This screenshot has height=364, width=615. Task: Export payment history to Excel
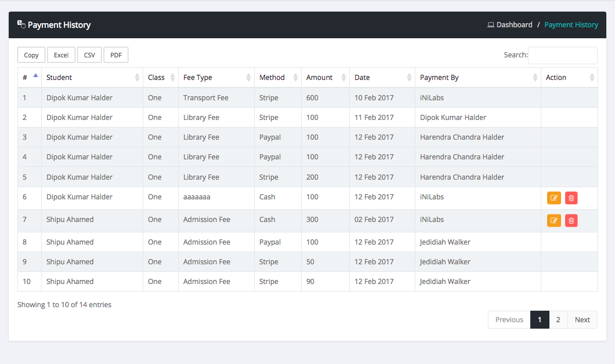pyautogui.click(x=61, y=55)
